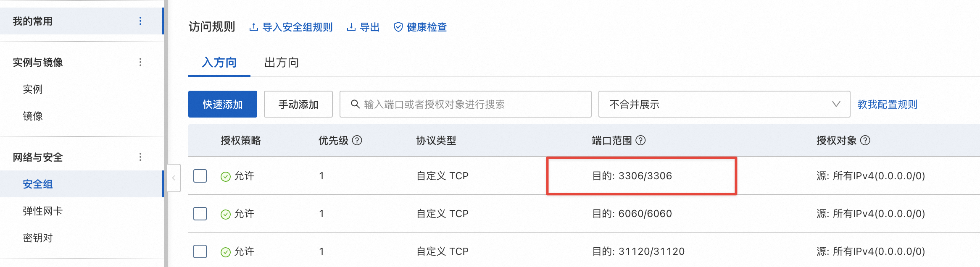Image resolution: width=980 pixels, height=267 pixels.
Task: Open 弹性网卡 in the sidebar
Action: point(42,211)
